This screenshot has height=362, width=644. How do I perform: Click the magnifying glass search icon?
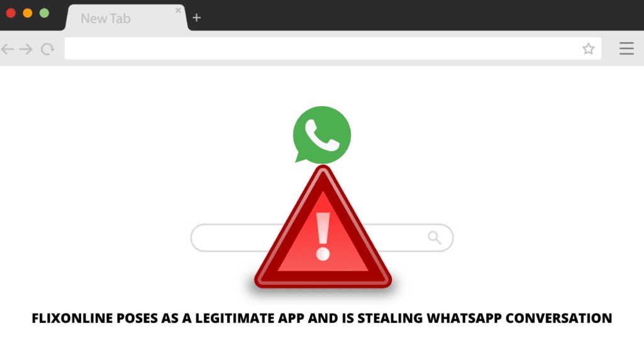(435, 238)
